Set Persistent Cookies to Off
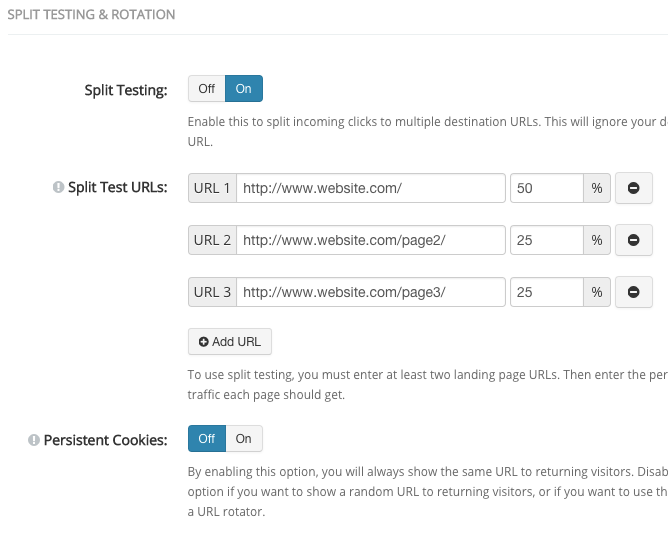The width and height of the screenshot is (668, 535). [206, 438]
